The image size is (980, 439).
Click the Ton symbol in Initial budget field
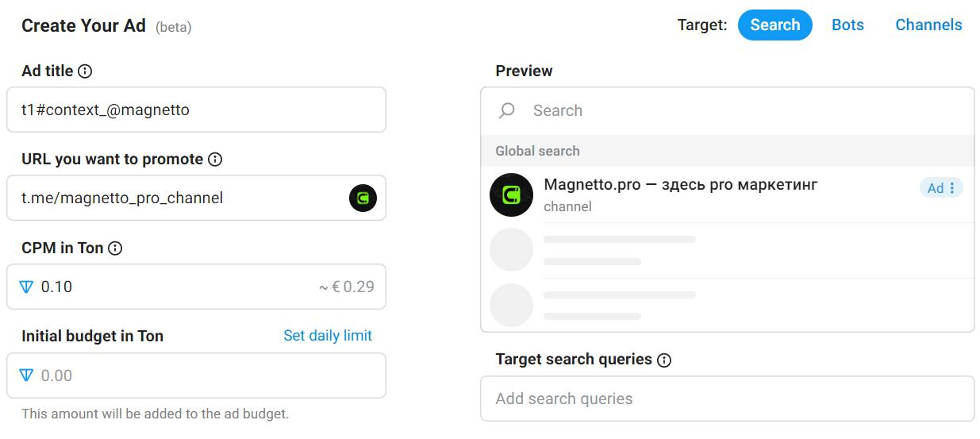(26, 375)
